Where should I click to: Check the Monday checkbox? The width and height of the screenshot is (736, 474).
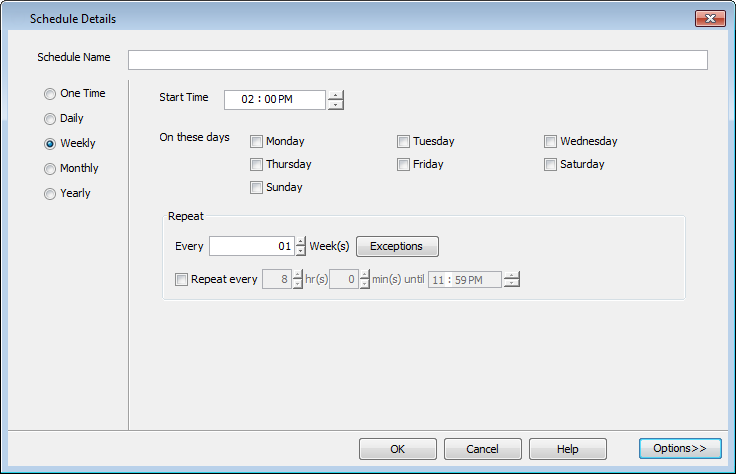pyautogui.click(x=257, y=142)
